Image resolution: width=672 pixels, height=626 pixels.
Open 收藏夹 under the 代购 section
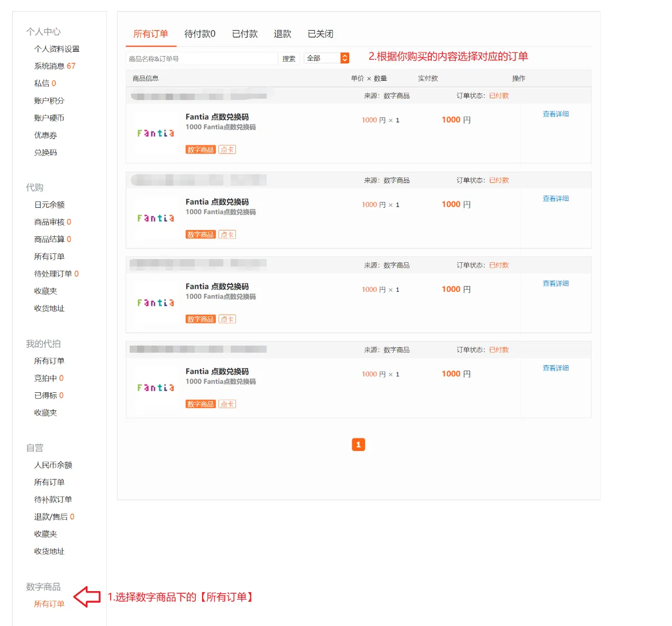tap(46, 291)
